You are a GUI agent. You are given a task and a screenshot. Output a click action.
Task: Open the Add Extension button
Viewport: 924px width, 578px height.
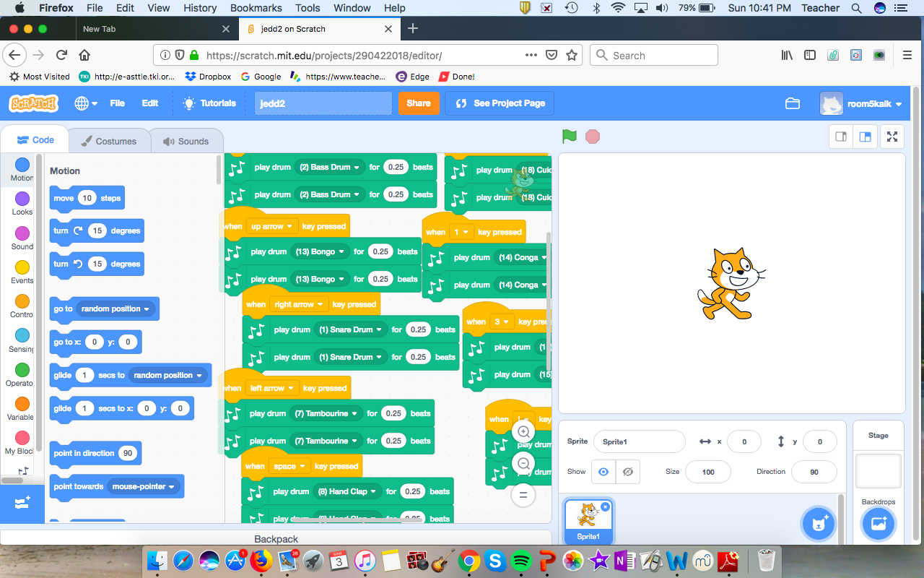point(22,502)
